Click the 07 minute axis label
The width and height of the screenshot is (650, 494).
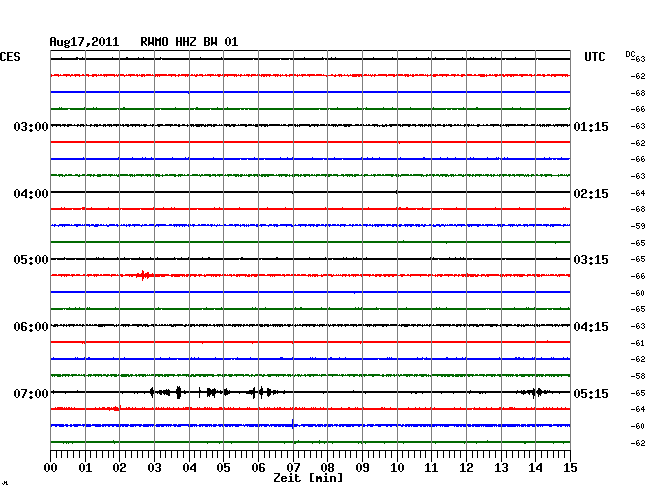293,468
